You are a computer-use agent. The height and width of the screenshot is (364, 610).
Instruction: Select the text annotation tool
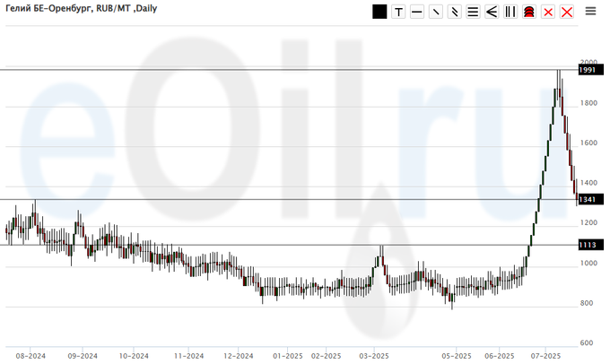point(398,12)
